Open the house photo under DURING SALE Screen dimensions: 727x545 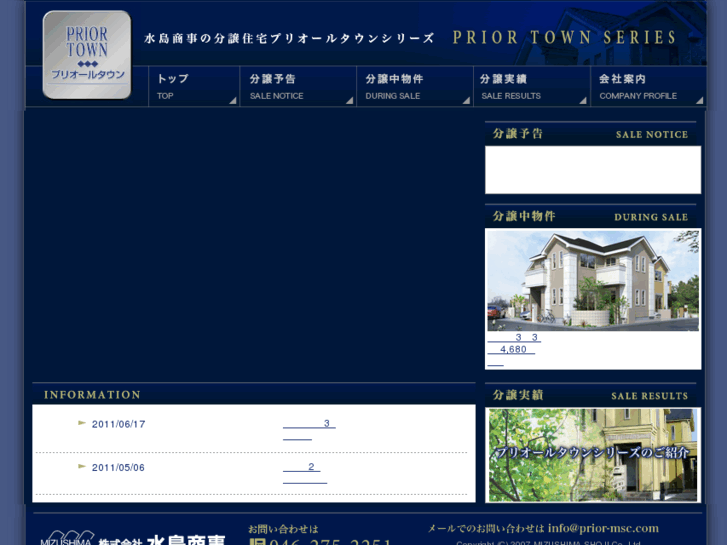pos(593,281)
